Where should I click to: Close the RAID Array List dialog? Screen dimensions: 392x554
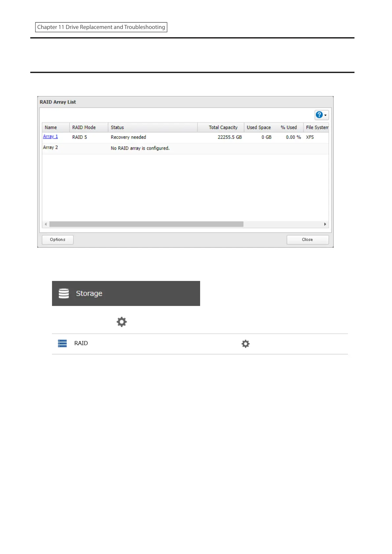[307, 239]
